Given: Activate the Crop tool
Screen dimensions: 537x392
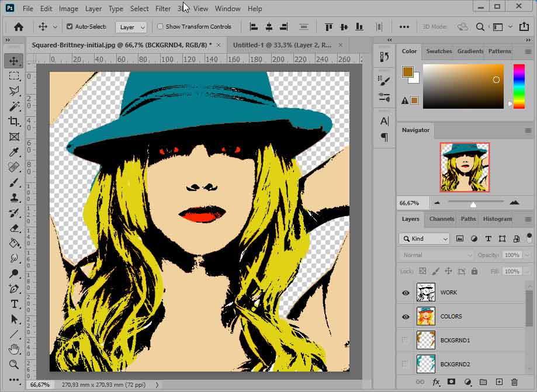Looking at the screenshot, I should (x=13, y=121).
